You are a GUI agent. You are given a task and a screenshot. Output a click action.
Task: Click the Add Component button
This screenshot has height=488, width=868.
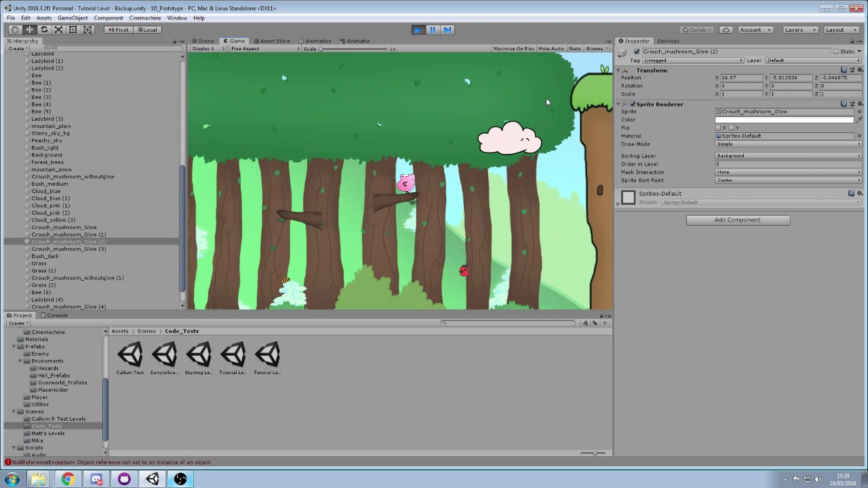(x=738, y=220)
